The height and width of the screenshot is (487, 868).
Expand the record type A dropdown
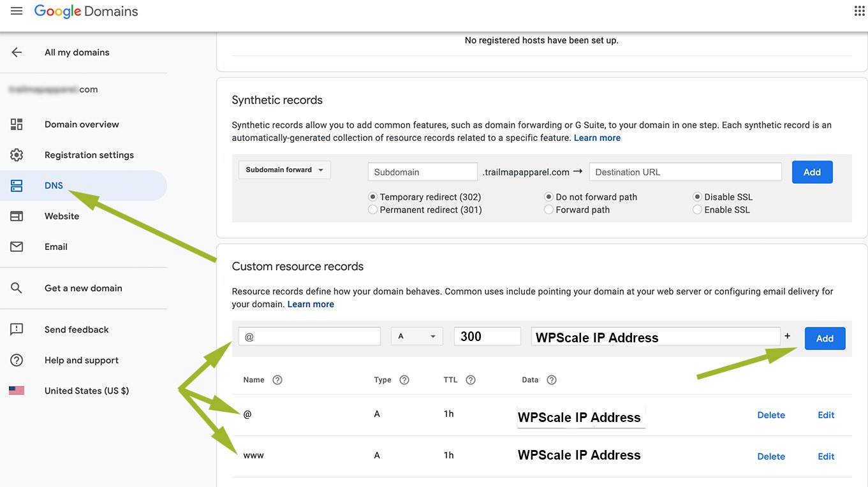[416, 337]
